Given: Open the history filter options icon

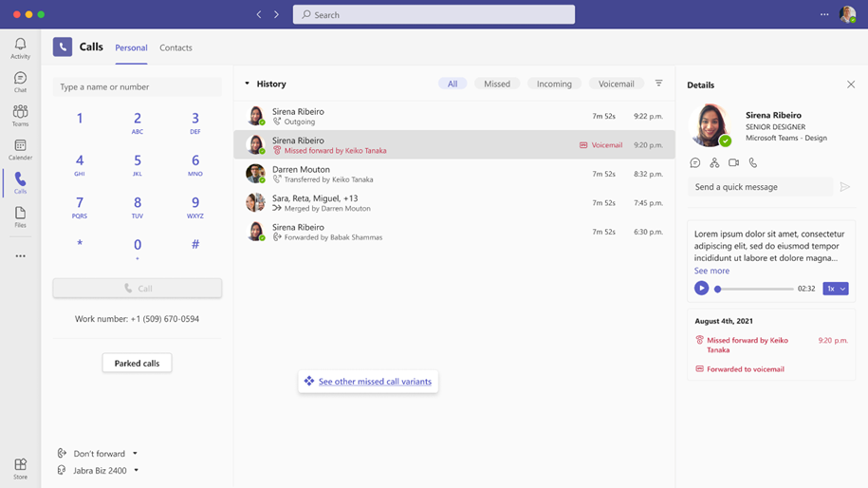Looking at the screenshot, I should point(658,84).
